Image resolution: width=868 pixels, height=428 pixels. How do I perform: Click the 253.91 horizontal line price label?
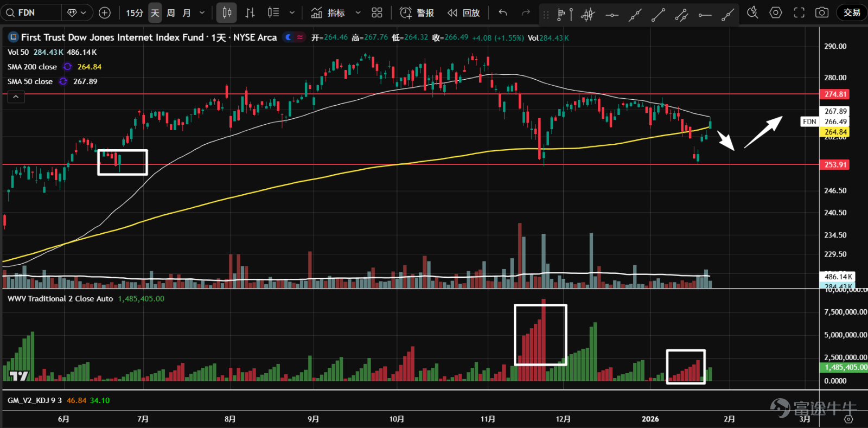click(835, 164)
